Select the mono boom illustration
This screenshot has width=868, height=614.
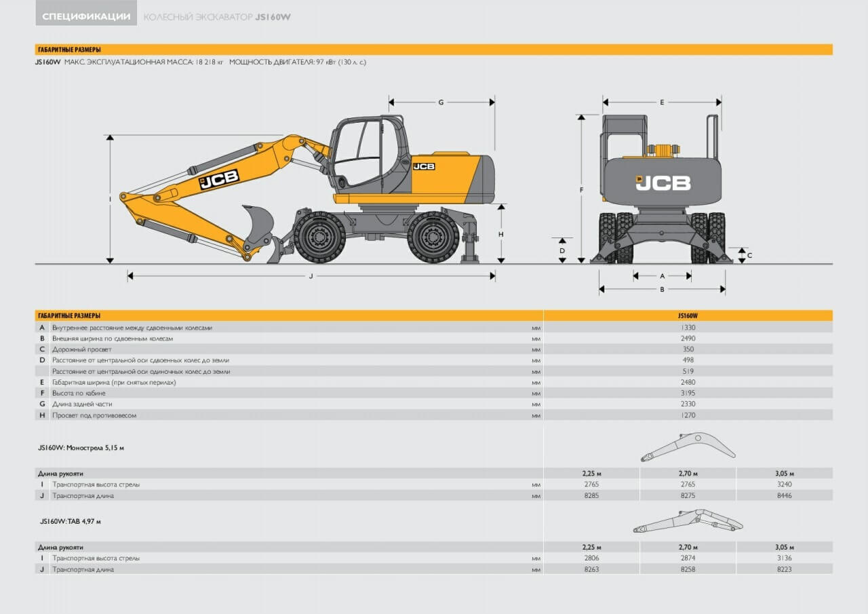(x=688, y=447)
